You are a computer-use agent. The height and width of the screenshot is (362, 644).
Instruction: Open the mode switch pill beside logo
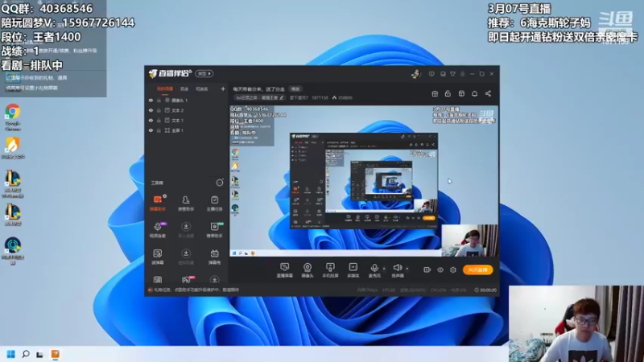(x=204, y=74)
